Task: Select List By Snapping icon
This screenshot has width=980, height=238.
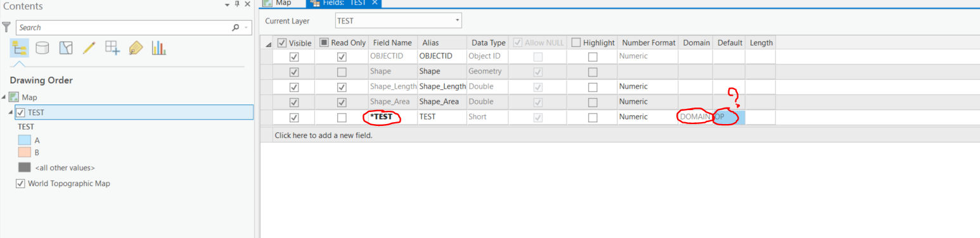Action: pyautogui.click(x=112, y=47)
